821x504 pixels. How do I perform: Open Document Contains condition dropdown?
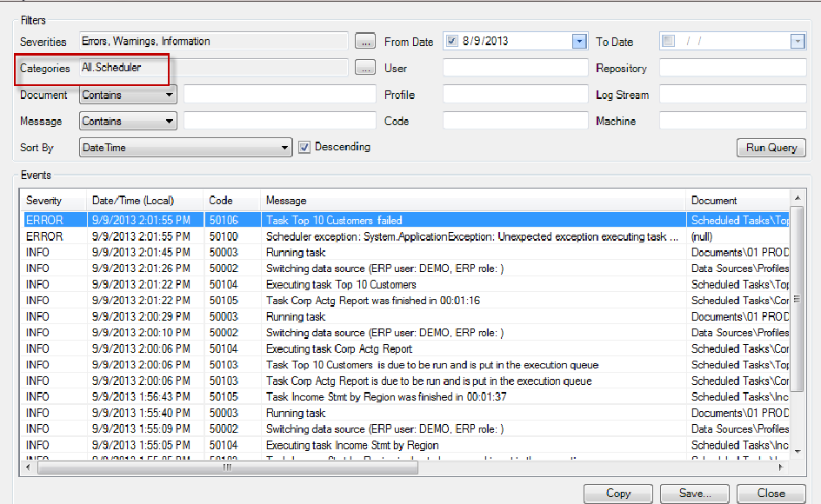tap(169, 95)
